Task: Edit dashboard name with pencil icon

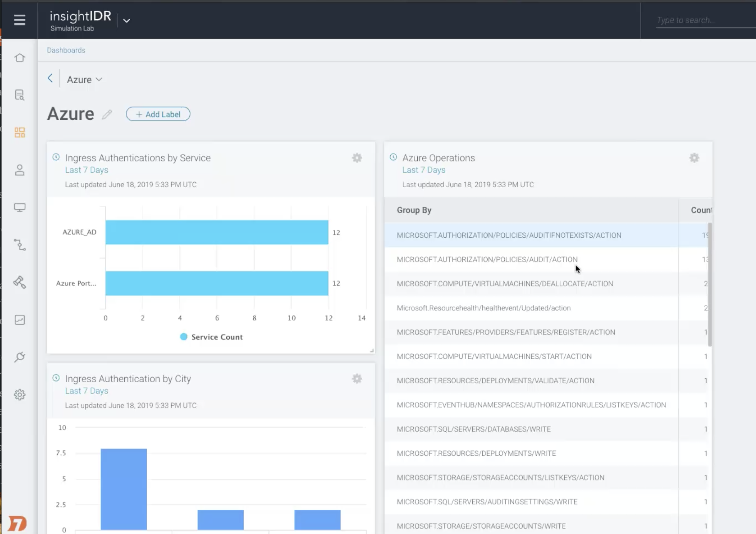Action: point(107,114)
